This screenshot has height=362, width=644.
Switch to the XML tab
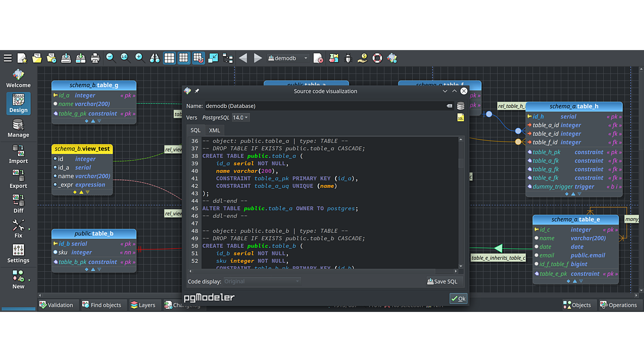pos(215,131)
